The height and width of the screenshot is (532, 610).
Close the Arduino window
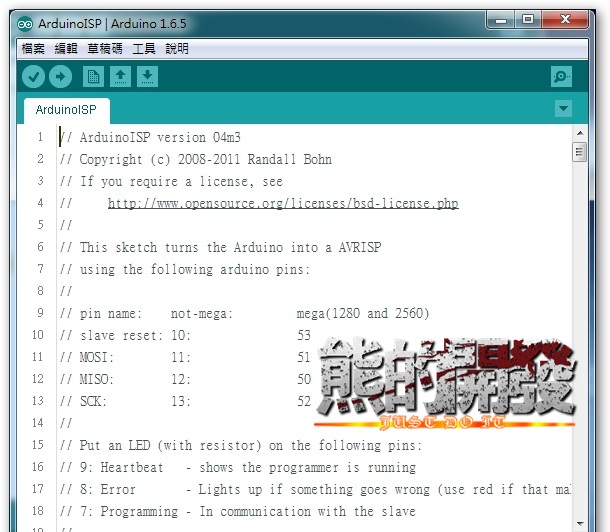point(565,19)
